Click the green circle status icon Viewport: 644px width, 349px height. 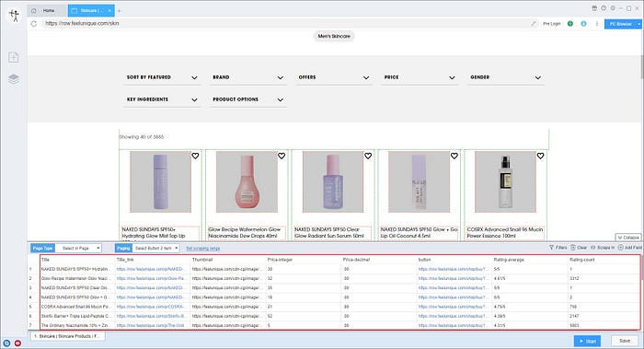click(570, 24)
